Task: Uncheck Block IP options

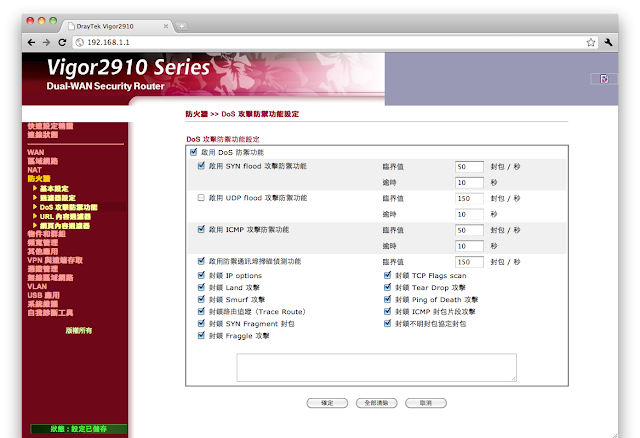Action: pyautogui.click(x=201, y=275)
